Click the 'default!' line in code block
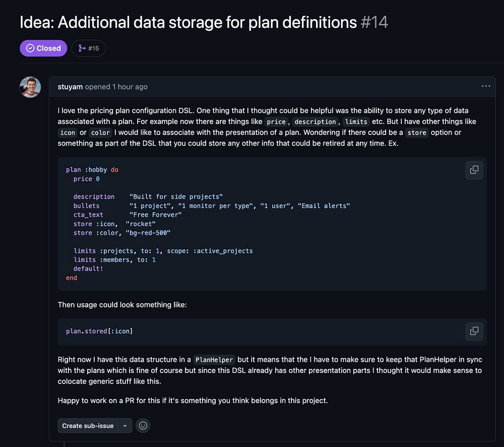 point(88,269)
